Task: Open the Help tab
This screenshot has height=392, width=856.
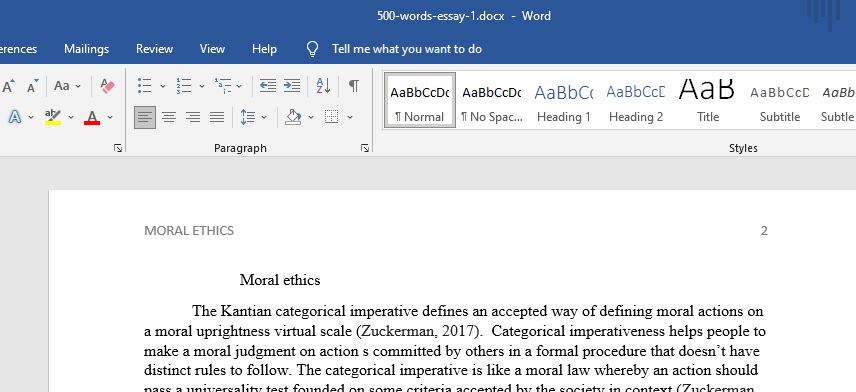Action: [x=264, y=49]
